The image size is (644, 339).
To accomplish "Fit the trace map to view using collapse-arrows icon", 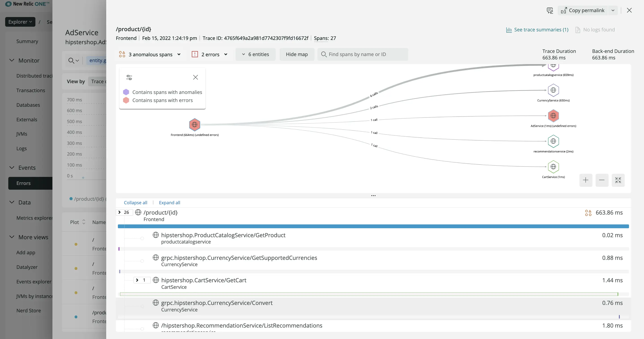I will click(x=618, y=180).
